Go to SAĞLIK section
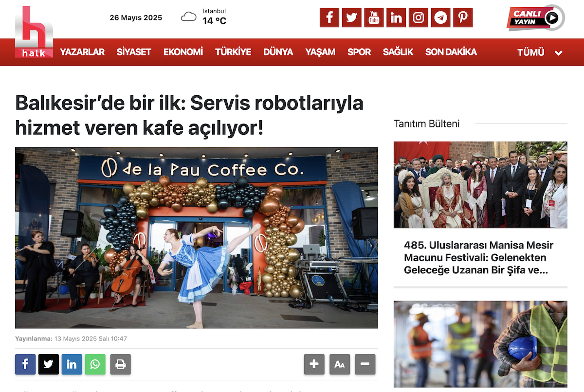The height and width of the screenshot is (392, 584). click(x=398, y=52)
